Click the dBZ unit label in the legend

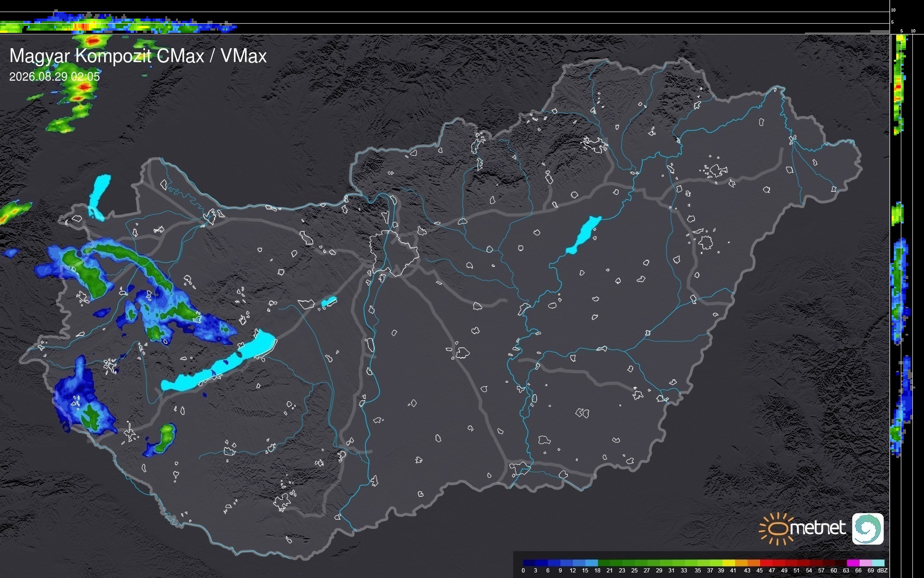point(882,571)
